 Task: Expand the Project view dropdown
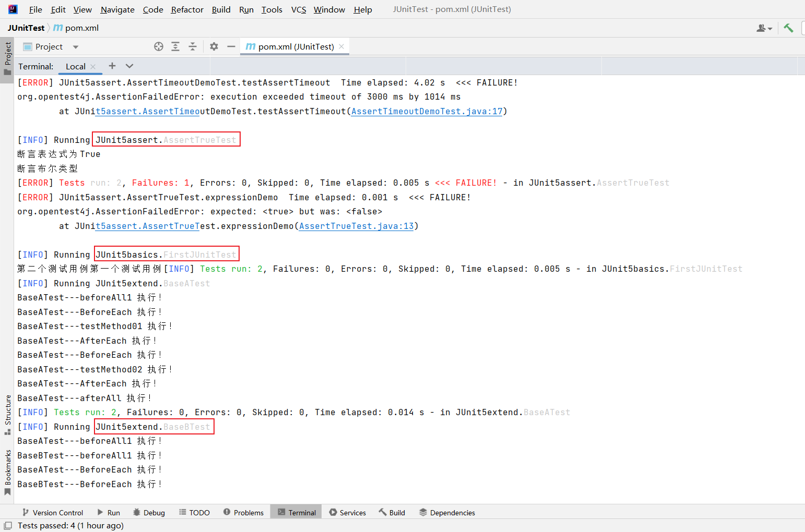(x=76, y=47)
